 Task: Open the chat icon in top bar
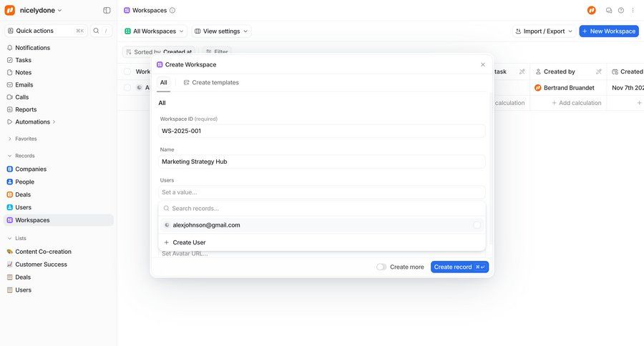[x=609, y=10]
